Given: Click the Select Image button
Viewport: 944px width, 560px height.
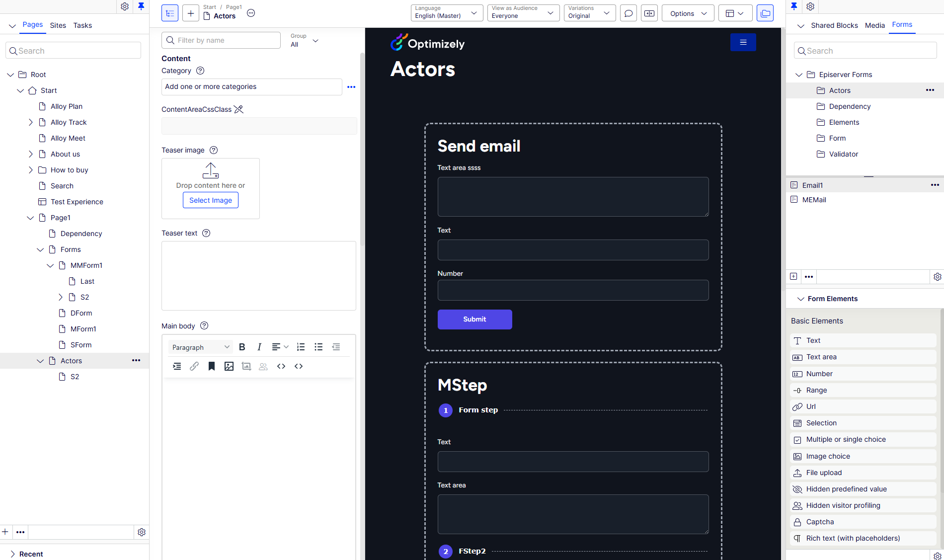Looking at the screenshot, I should pos(211,200).
